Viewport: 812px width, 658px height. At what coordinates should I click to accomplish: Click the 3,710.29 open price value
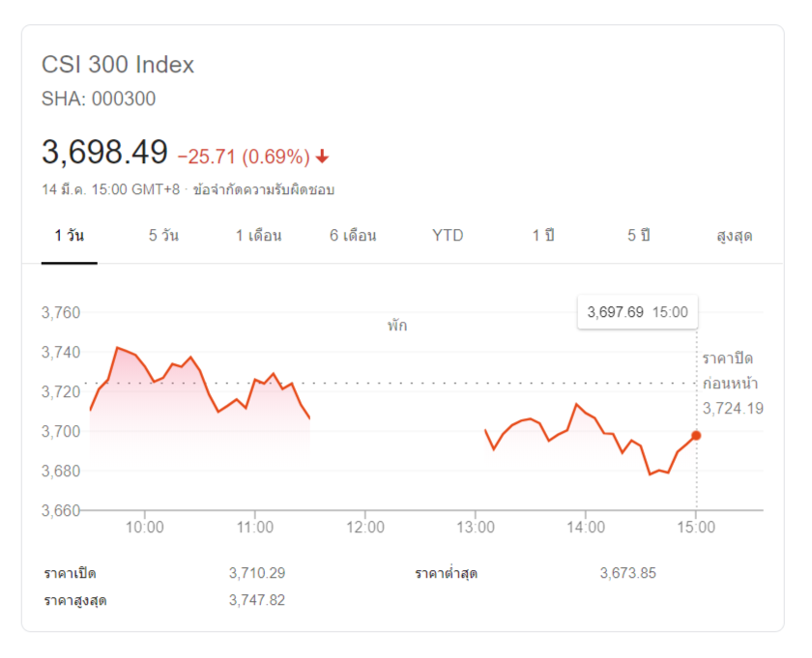coord(257,573)
